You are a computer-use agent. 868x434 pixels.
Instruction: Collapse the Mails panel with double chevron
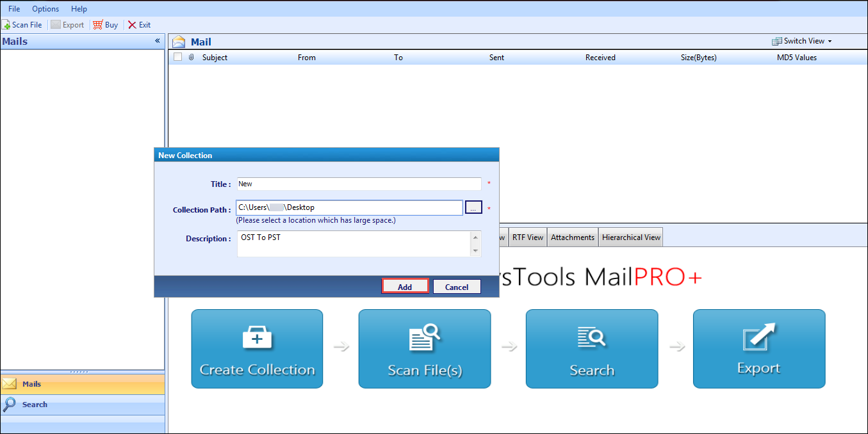158,41
